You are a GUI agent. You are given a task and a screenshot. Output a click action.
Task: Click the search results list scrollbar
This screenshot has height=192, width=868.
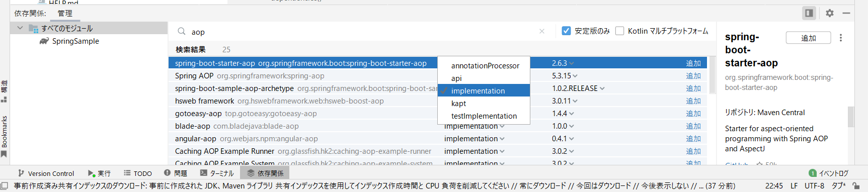coord(712,75)
